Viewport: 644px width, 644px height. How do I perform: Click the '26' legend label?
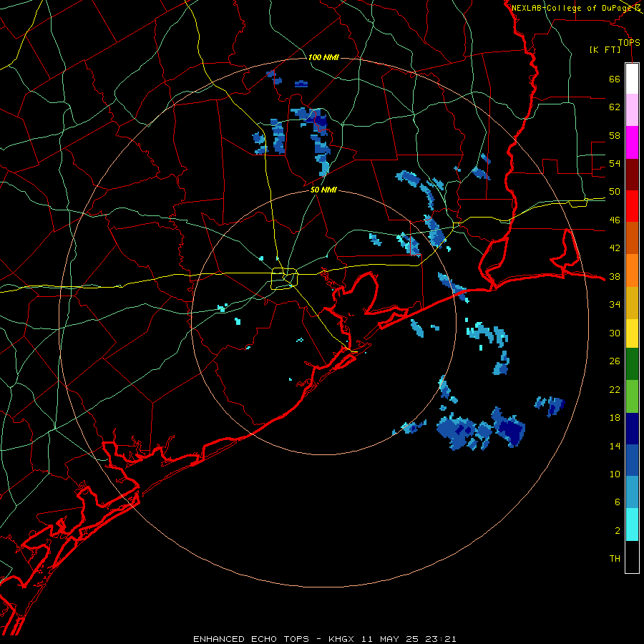(615, 361)
